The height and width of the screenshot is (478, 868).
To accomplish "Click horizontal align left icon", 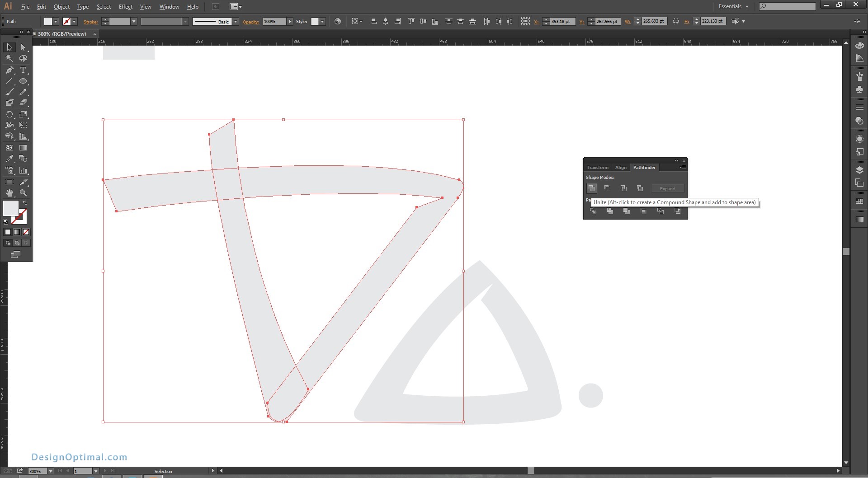I will (x=373, y=21).
